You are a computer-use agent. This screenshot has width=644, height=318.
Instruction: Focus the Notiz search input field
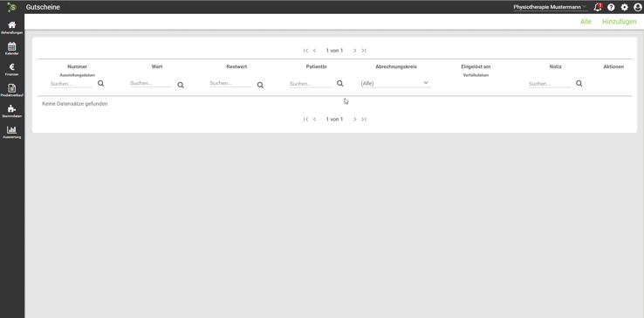550,84
